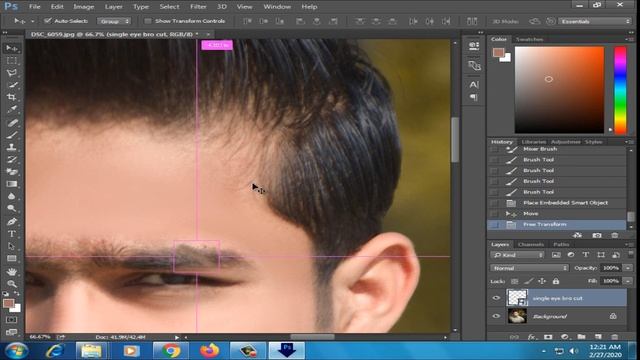Screen dimensions: 640x360
Task: Click the filter for adjustment layers icon
Action: click(x=571, y=255)
